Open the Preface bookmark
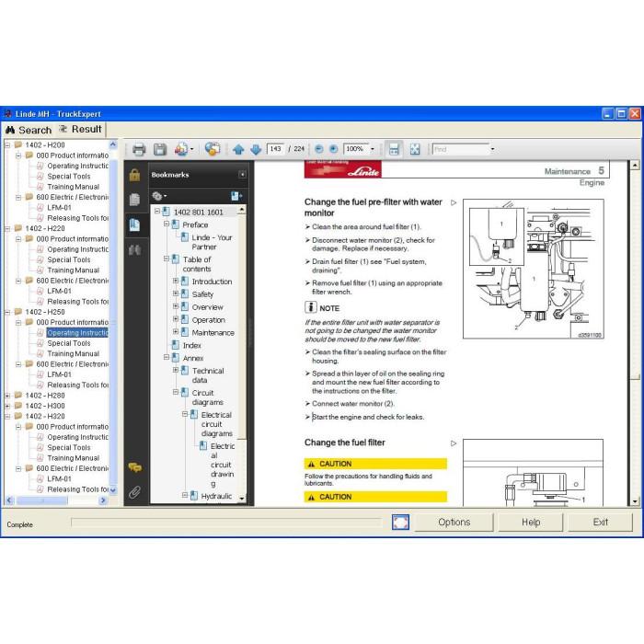 195,224
